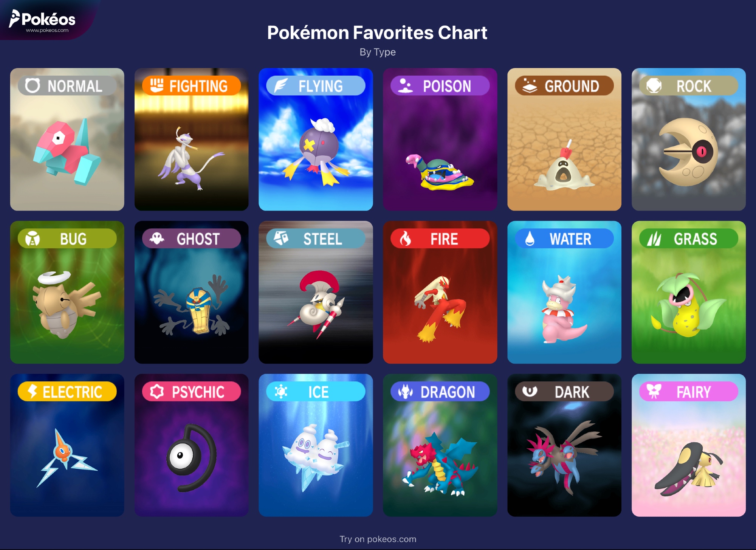Open the 'Try on pokeos.com' link
The image size is (756, 550).
point(378,539)
